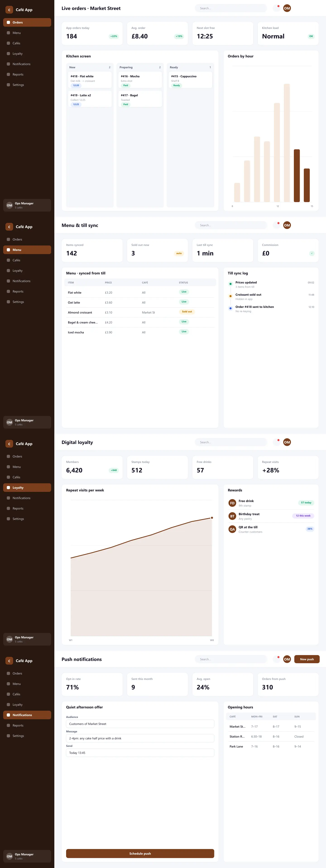Click the blue dot beside Order #418 sent to kitchen
Viewport: 326px width, 868px height.
click(x=230, y=308)
